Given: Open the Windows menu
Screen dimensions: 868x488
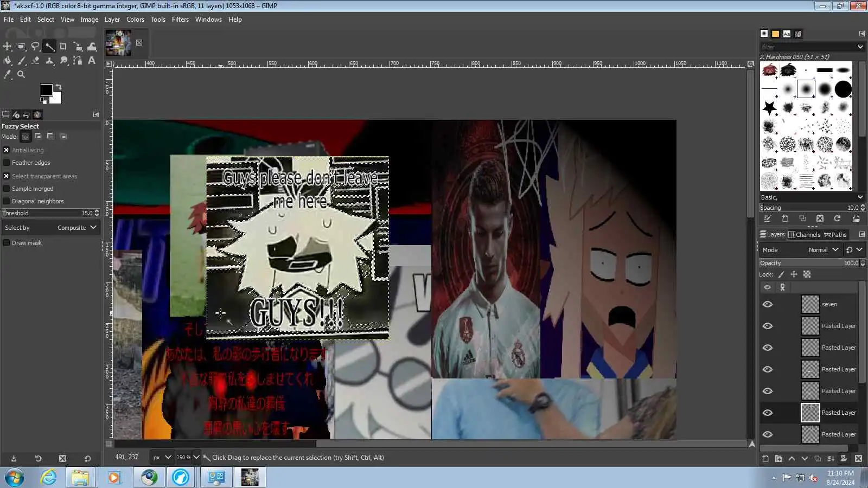Looking at the screenshot, I should click(208, 20).
